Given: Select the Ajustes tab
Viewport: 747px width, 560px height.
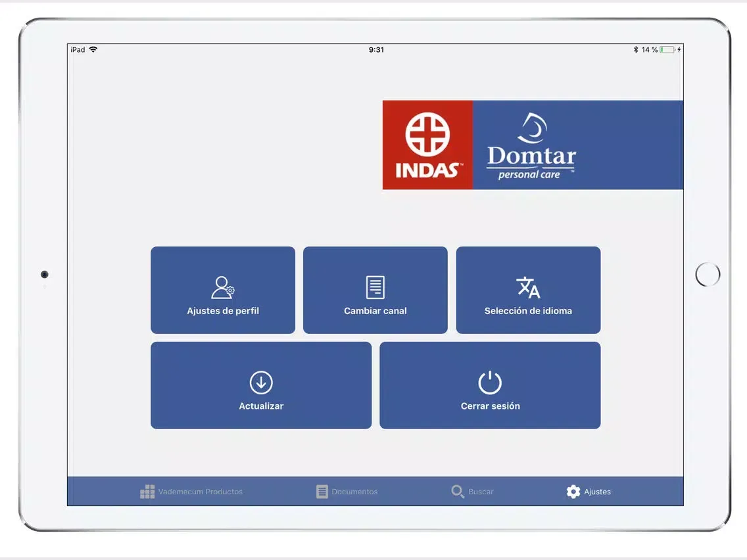Looking at the screenshot, I should [589, 492].
